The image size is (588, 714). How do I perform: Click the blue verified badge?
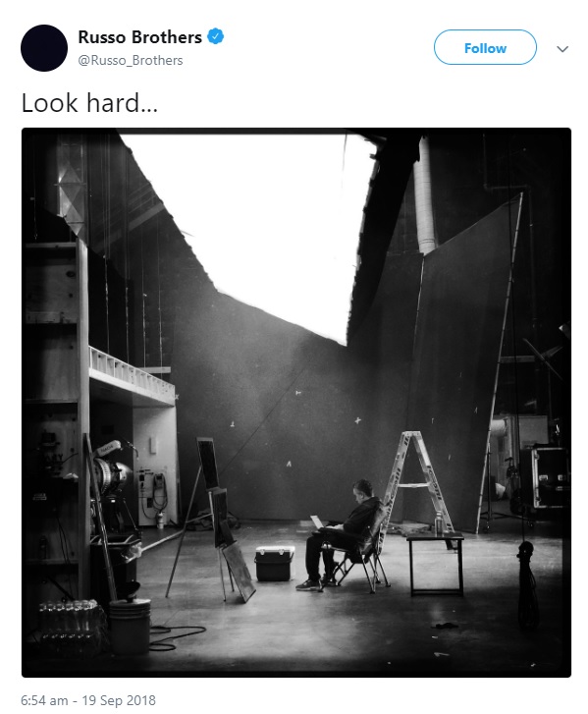(x=215, y=36)
